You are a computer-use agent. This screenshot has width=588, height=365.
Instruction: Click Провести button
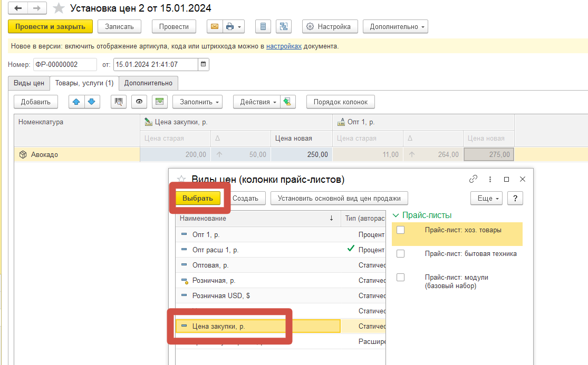[173, 26]
